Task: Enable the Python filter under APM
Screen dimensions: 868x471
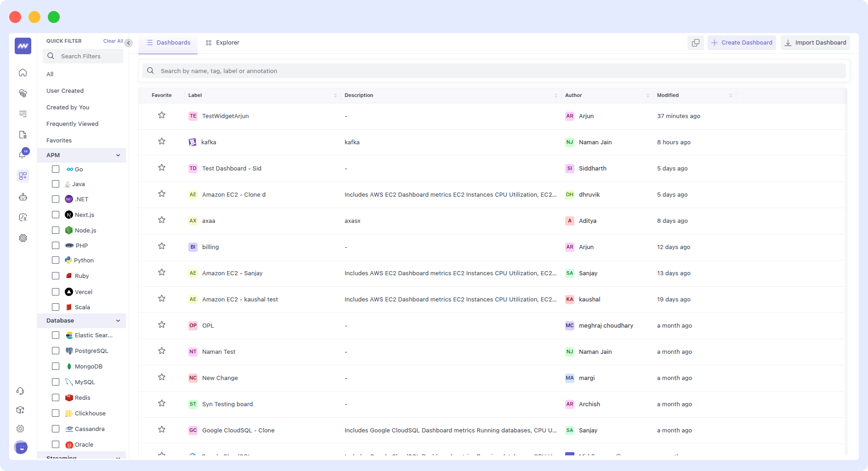Action: (56, 260)
